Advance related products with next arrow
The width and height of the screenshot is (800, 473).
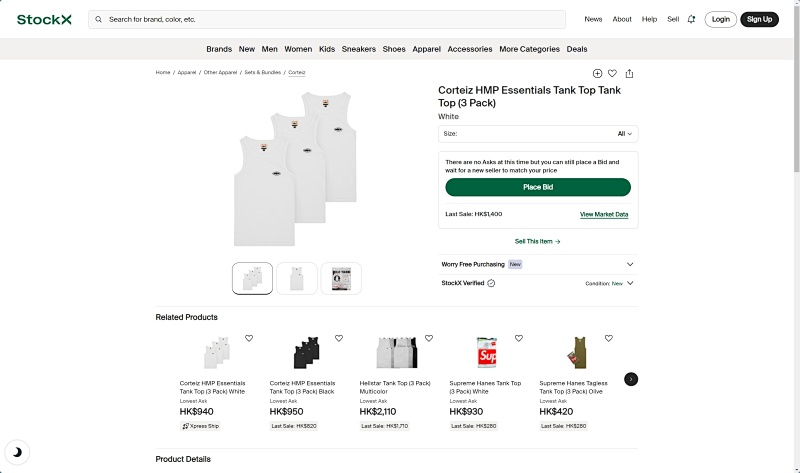631,379
